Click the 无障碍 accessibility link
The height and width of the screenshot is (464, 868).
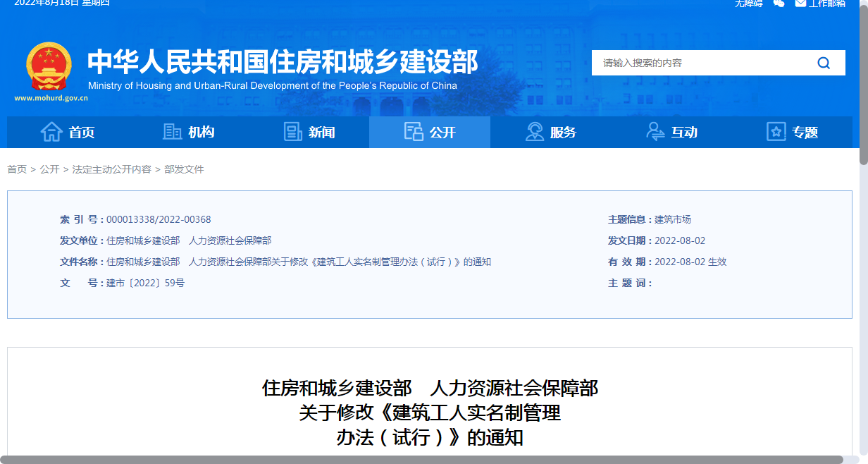click(748, 4)
